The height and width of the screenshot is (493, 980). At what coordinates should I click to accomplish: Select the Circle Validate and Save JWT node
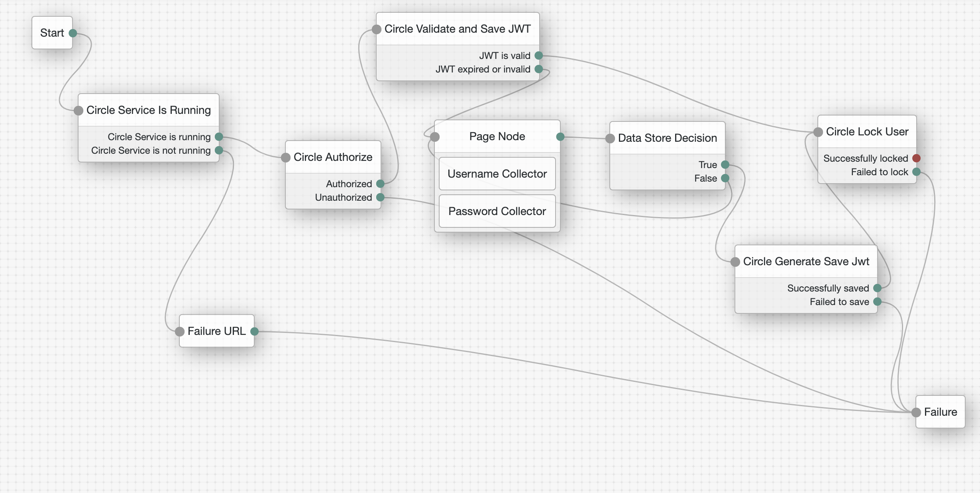coord(457,29)
